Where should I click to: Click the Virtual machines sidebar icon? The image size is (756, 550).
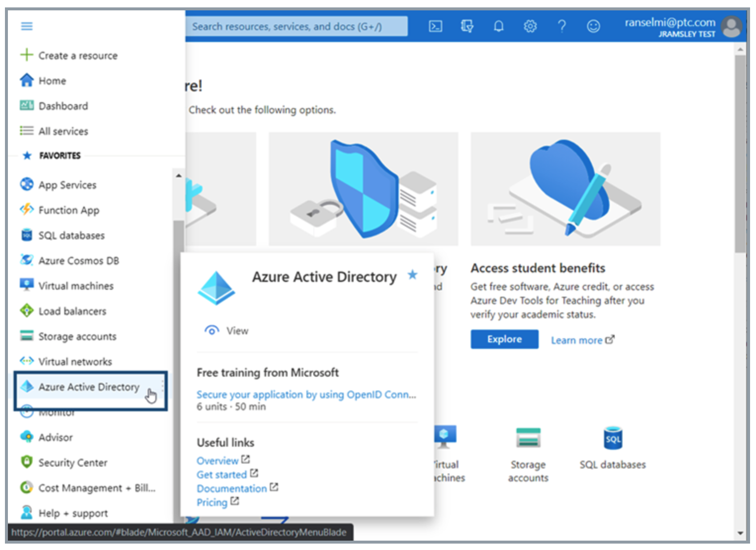pos(27,285)
